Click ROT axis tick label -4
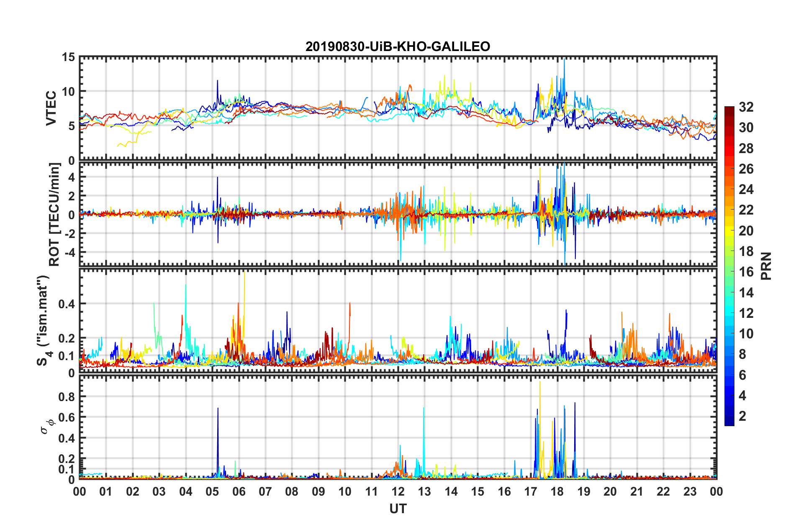The height and width of the screenshot is (532, 796). pos(70,253)
